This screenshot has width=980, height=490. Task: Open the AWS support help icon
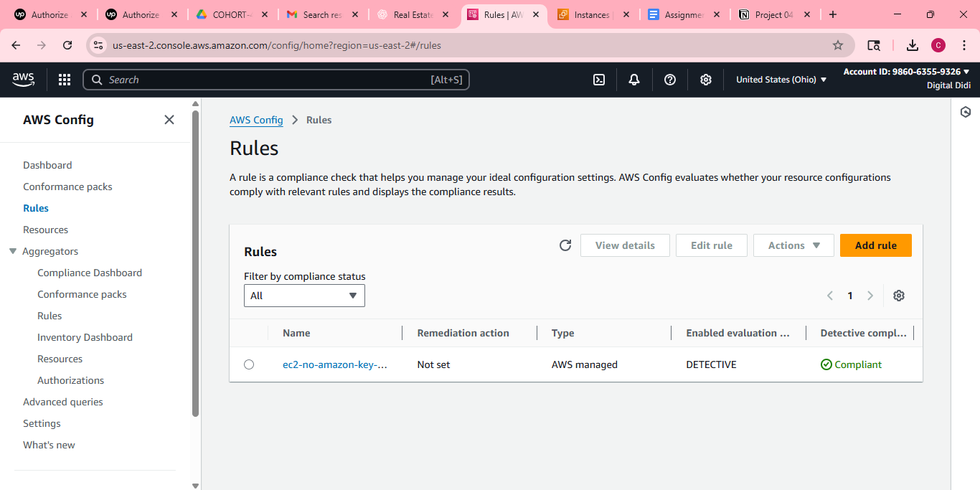[x=670, y=80]
